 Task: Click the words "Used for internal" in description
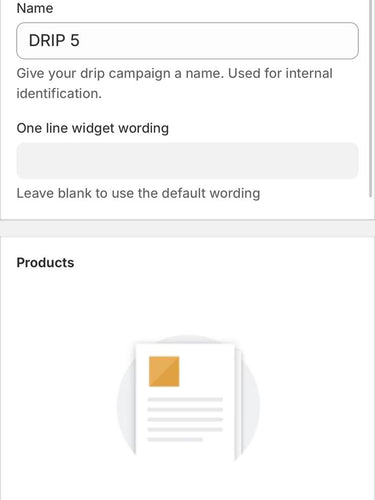[x=280, y=73]
